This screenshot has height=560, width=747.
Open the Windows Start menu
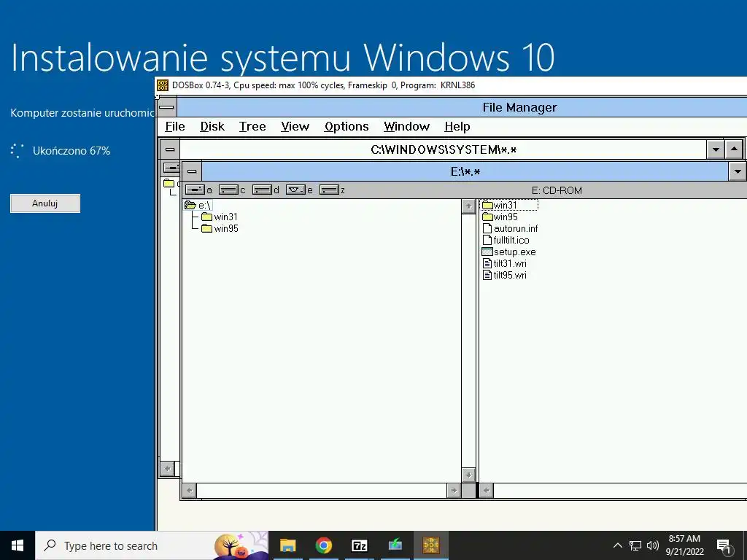coord(18,545)
